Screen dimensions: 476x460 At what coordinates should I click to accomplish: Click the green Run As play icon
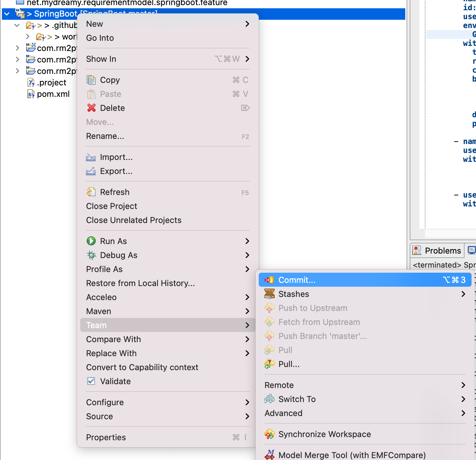click(x=91, y=241)
